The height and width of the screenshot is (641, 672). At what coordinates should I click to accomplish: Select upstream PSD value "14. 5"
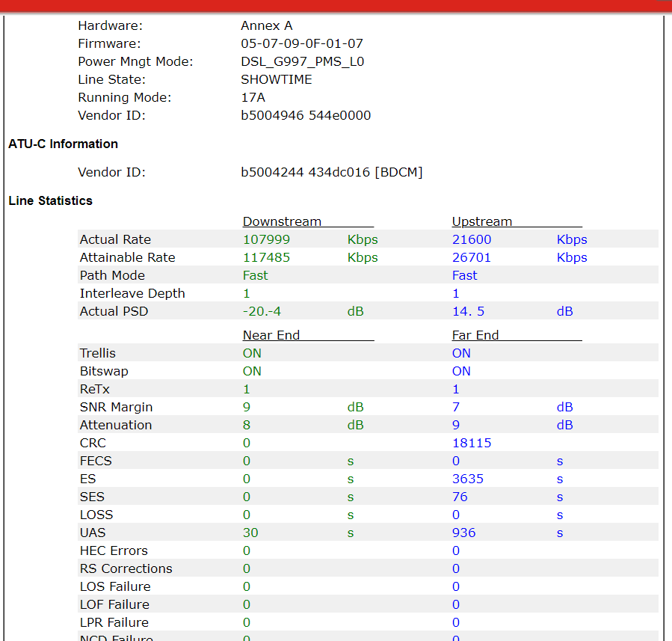pyautogui.click(x=468, y=312)
